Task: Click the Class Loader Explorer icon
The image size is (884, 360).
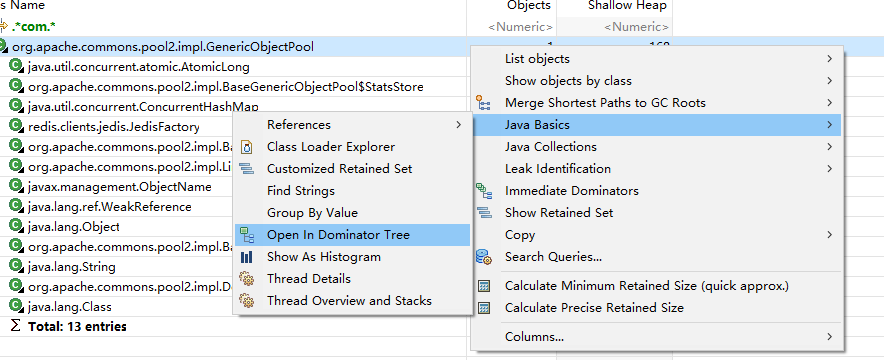Action: tap(246, 146)
